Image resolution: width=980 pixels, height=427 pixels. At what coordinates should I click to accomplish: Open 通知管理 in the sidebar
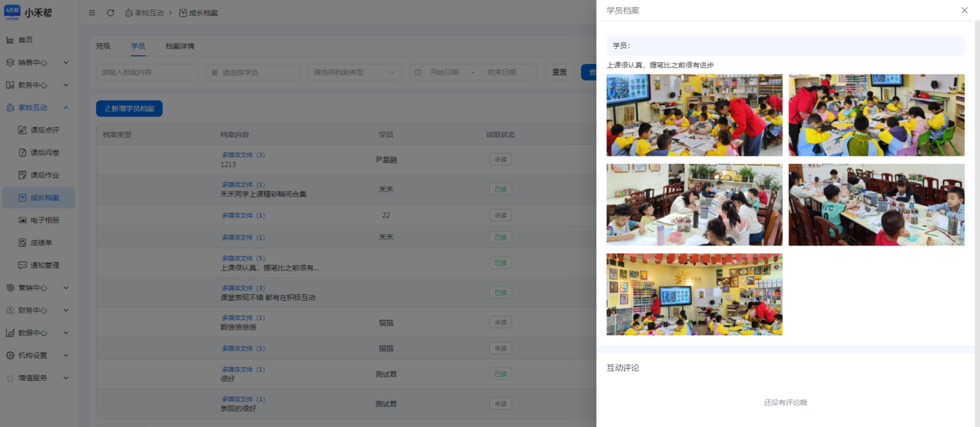44,266
